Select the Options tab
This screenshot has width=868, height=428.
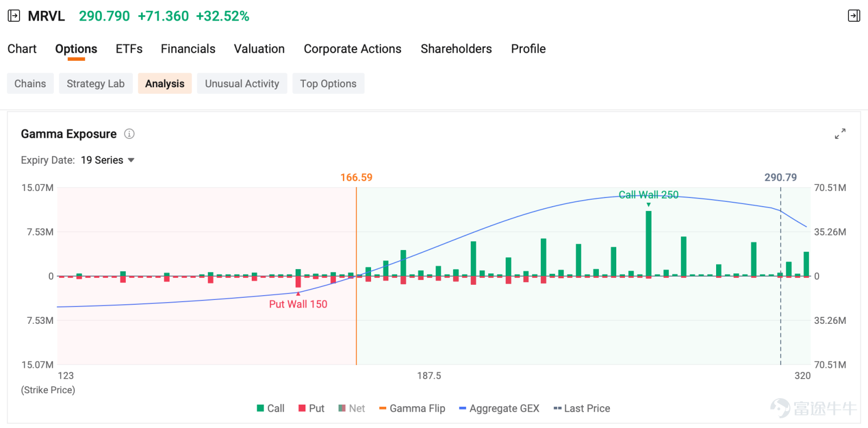76,49
